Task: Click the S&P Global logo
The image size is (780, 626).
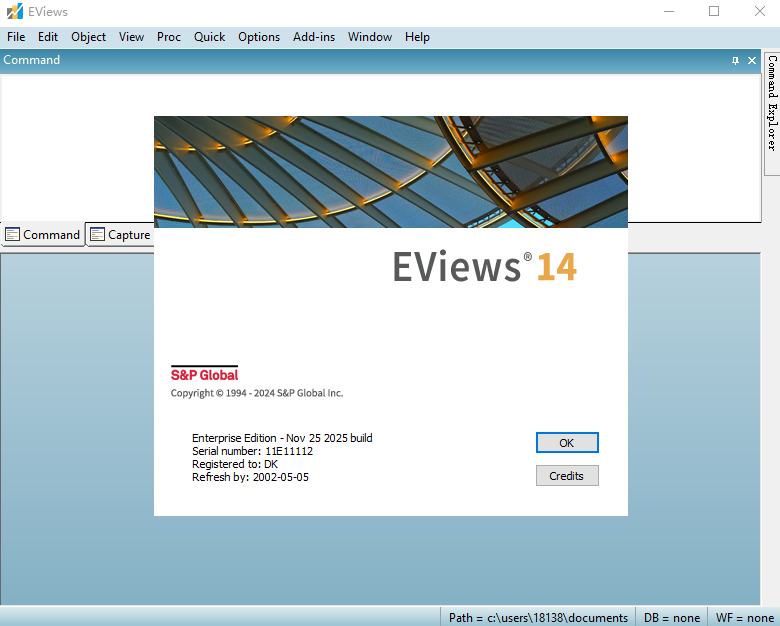Action: 204,374
